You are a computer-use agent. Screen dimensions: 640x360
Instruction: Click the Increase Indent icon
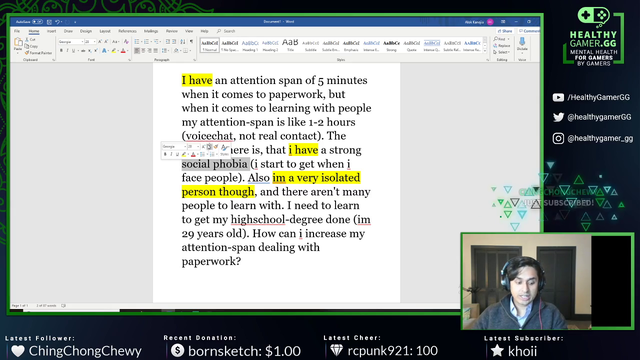(x=174, y=42)
